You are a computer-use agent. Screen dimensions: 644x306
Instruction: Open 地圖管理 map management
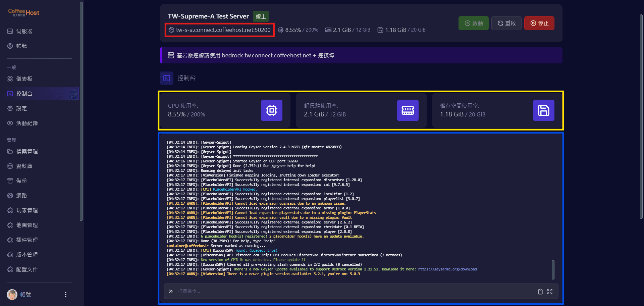39,225
